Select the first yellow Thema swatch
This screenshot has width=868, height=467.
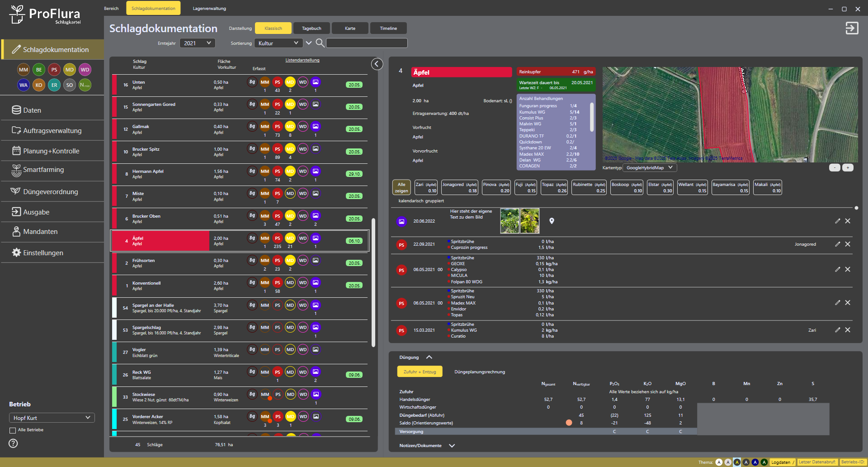[737, 462]
